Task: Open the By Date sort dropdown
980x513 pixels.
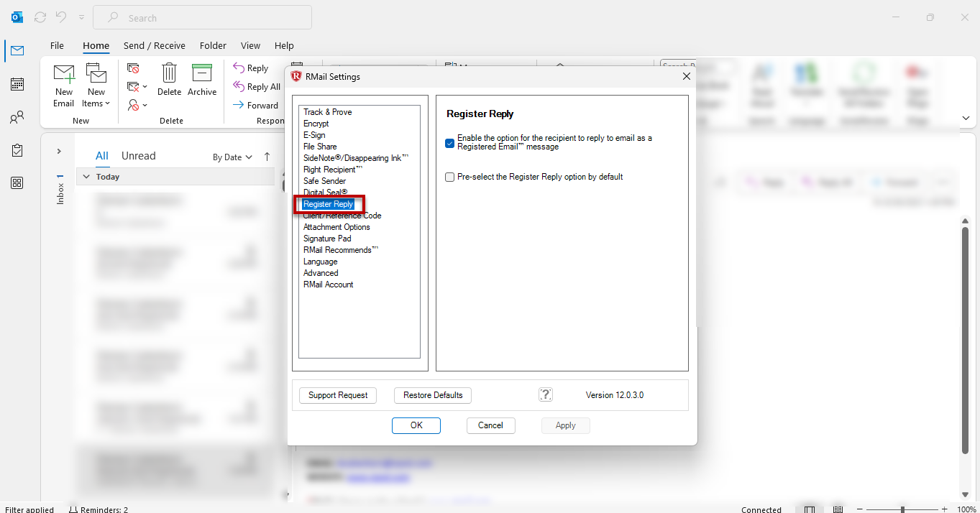Action: [233, 157]
